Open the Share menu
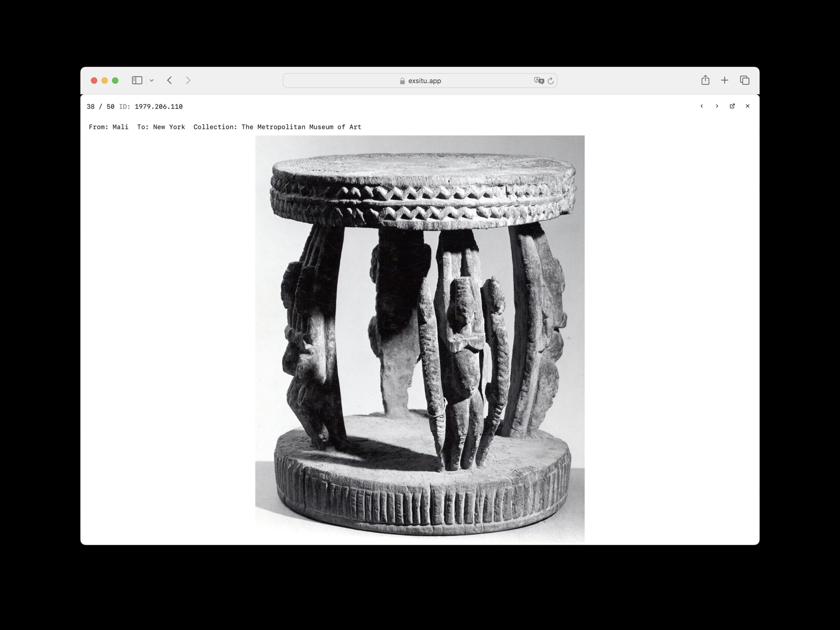 coord(705,80)
